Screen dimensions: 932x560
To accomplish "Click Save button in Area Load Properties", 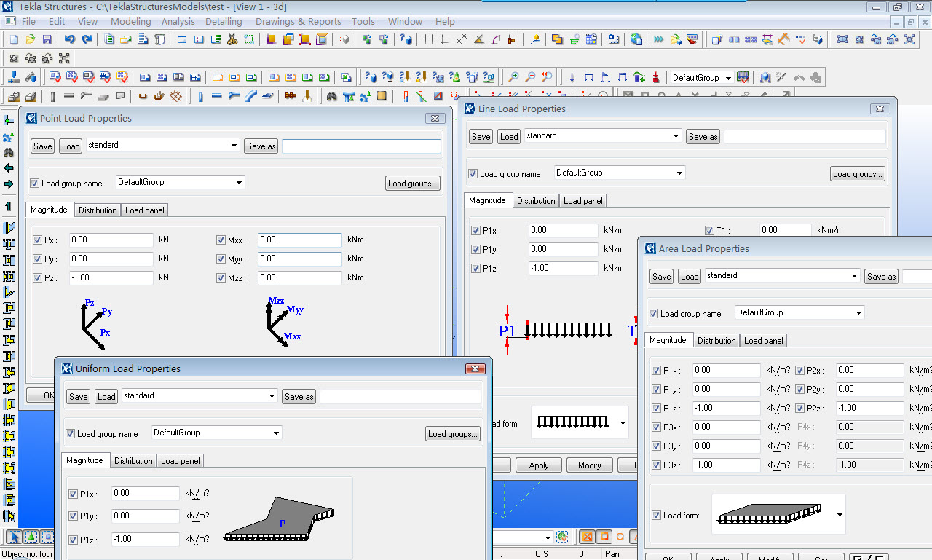I will tap(662, 277).
